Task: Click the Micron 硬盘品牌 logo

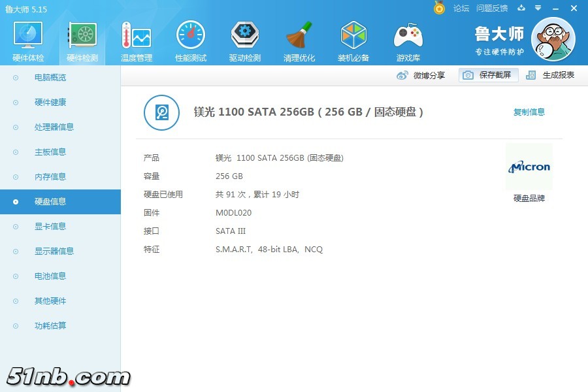Action: [x=529, y=167]
